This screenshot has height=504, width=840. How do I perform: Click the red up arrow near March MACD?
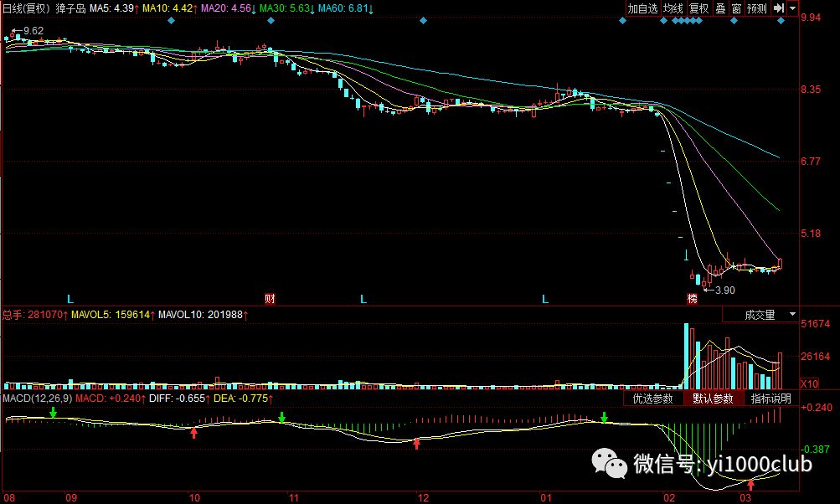point(750,485)
